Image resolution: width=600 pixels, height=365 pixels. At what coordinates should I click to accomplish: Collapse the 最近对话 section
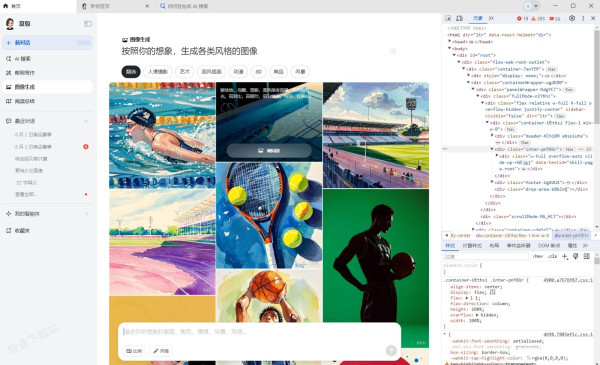pyautogui.click(x=86, y=121)
